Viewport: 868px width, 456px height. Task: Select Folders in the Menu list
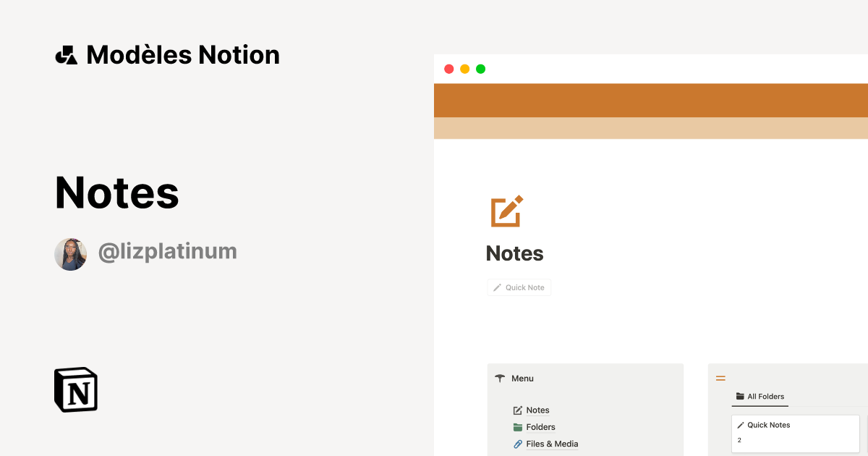coord(540,426)
